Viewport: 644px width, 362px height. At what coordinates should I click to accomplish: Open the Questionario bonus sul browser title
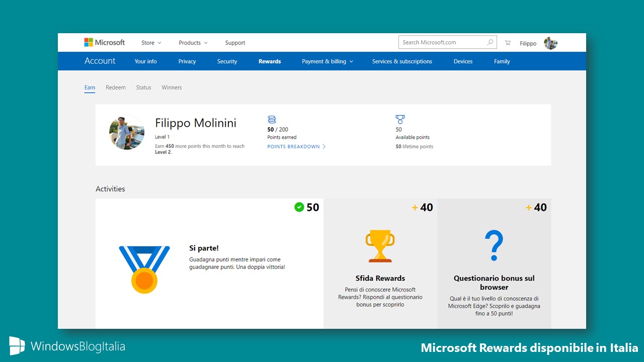click(x=494, y=283)
